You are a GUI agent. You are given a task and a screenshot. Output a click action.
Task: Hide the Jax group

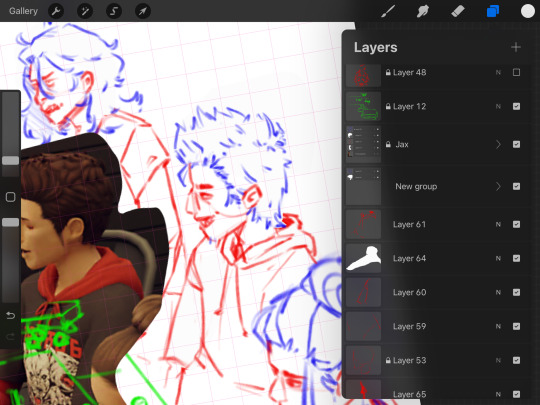516,144
